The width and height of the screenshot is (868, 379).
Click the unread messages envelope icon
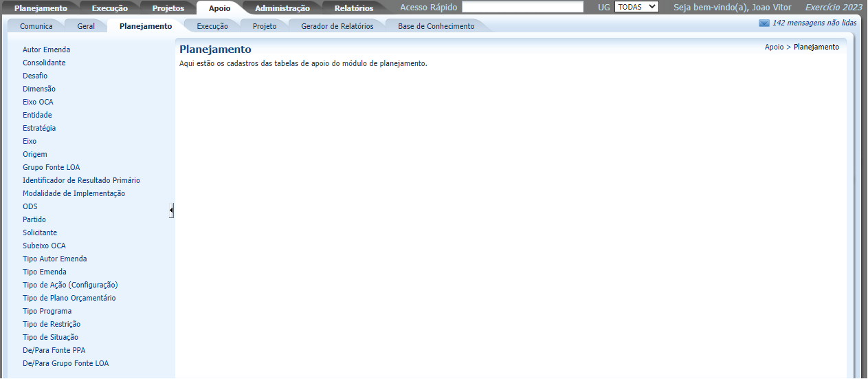pos(764,23)
